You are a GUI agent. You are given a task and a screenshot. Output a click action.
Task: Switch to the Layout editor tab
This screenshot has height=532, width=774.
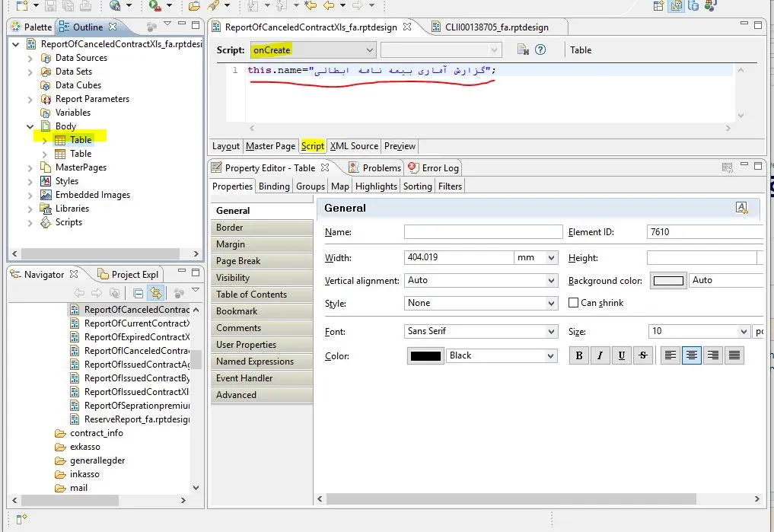(x=225, y=146)
